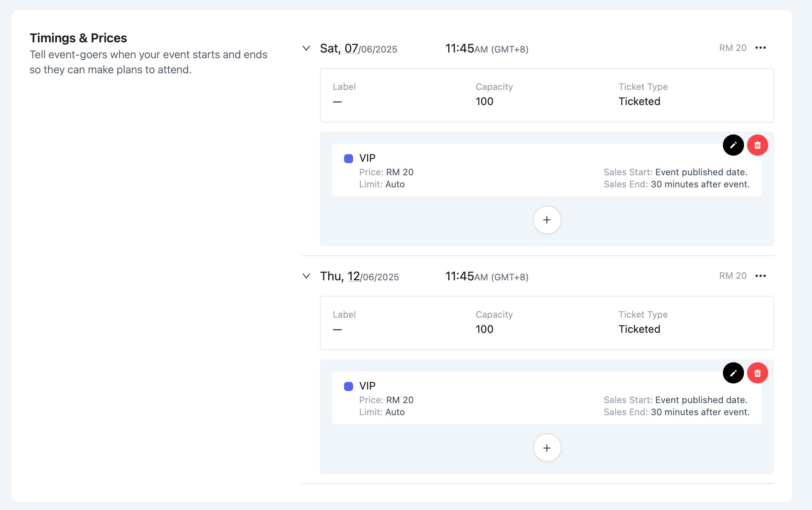Viewport: 812px width, 510px height.
Task: Delete the VIP ticket for Sat 07/06
Action: point(757,145)
